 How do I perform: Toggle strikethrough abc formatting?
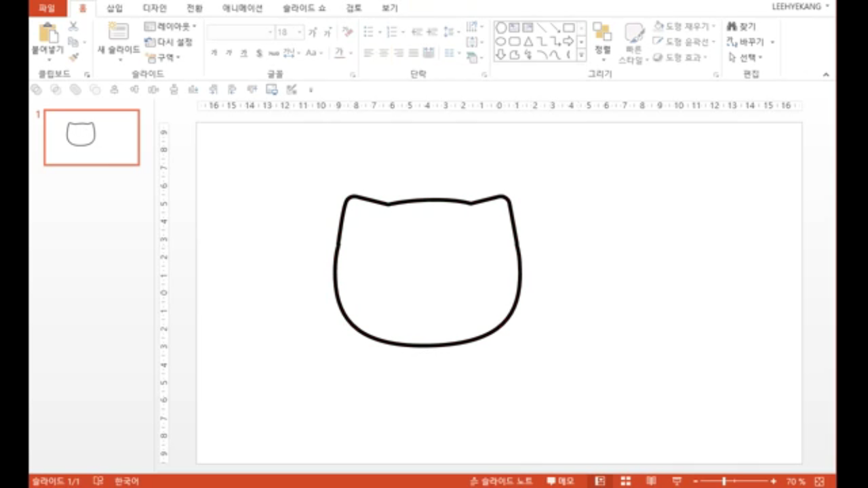click(273, 53)
